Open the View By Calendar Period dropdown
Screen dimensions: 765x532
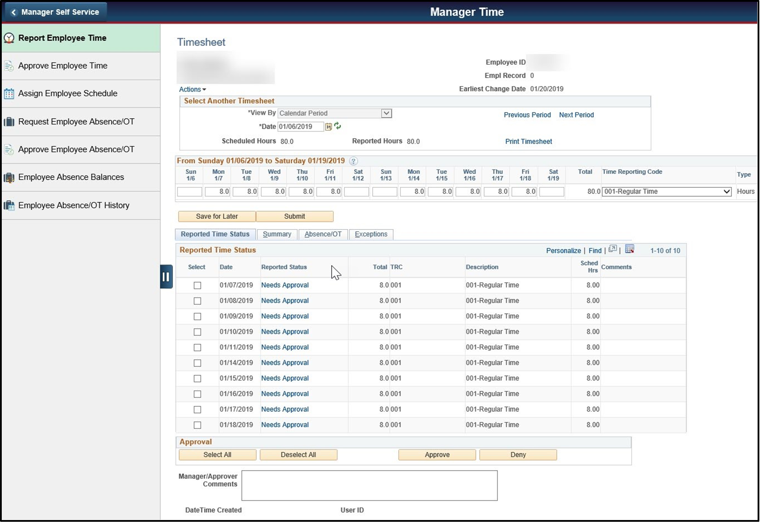pos(387,113)
